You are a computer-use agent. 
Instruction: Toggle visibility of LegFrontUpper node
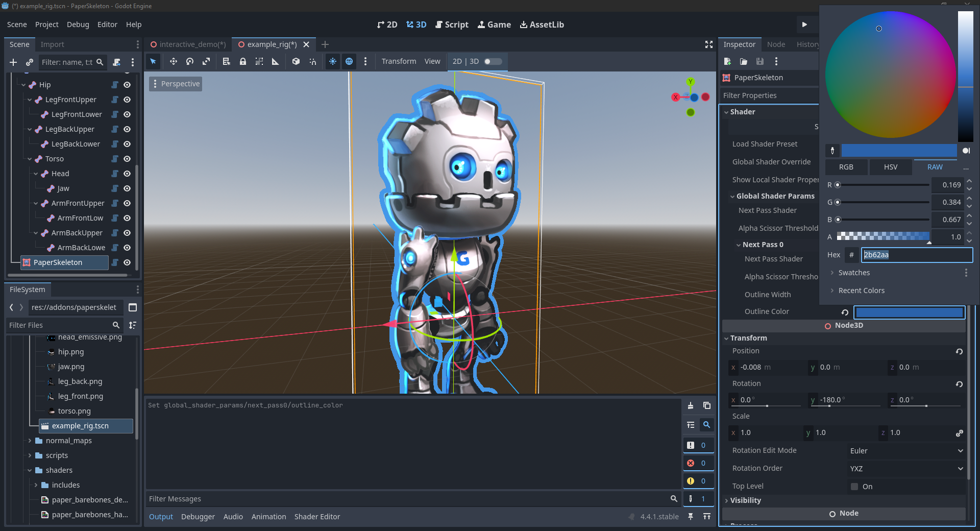(x=127, y=100)
